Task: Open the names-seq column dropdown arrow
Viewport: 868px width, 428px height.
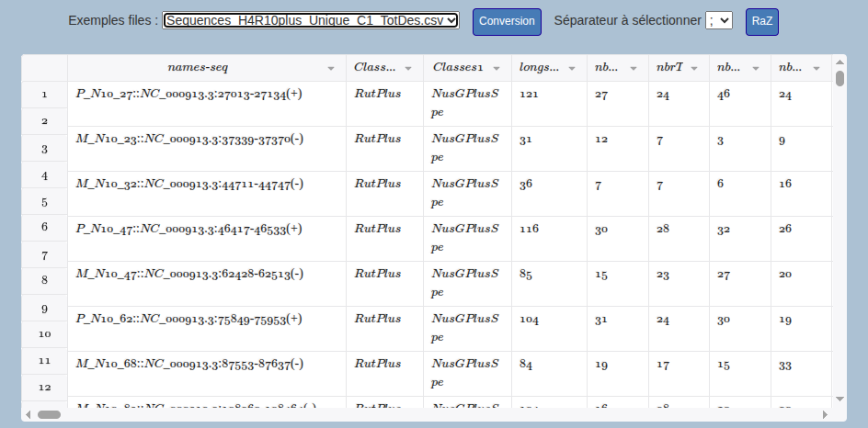Action: (331, 69)
